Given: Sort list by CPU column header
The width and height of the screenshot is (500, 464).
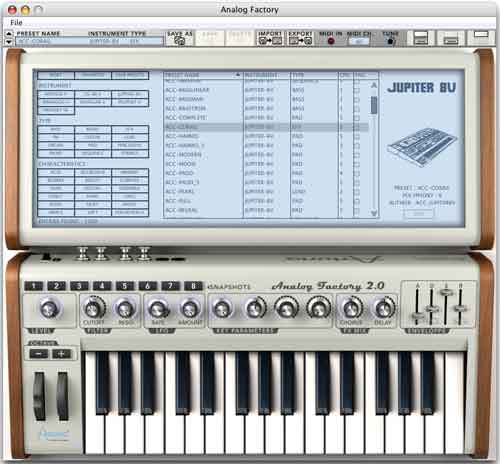Looking at the screenshot, I should (x=345, y=75).
